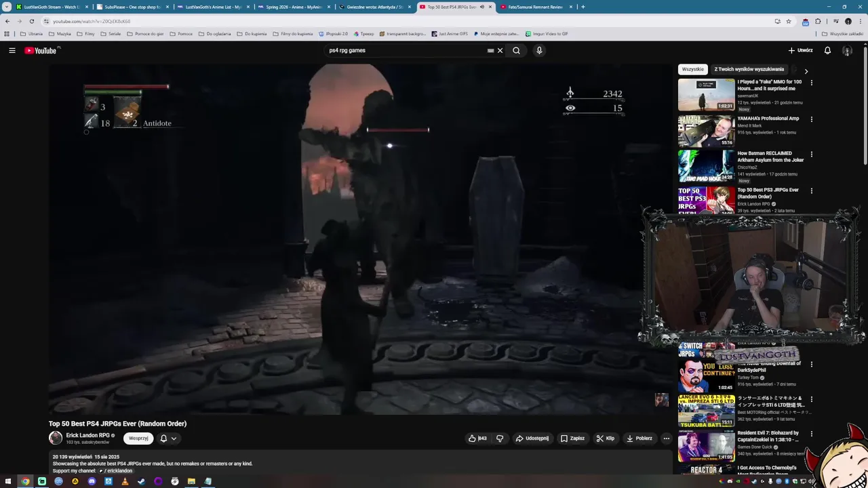The width and height of the screenshot is (868, 488).
Task: Open options for the Japanese Lancer Evo video
Action: [811, 399]
